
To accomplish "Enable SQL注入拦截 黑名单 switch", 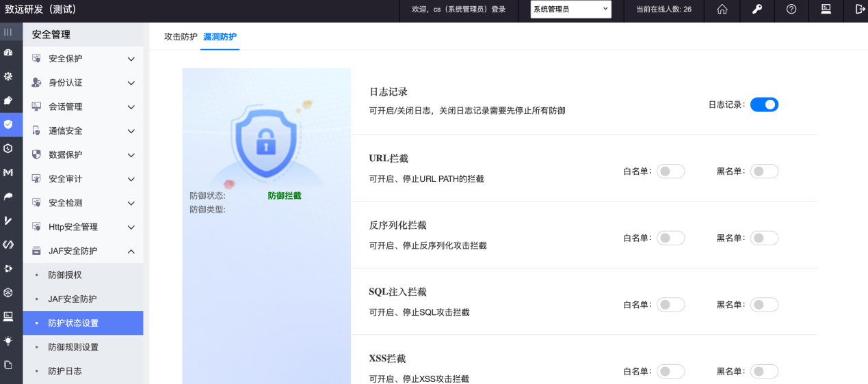I will coord(764,305).
